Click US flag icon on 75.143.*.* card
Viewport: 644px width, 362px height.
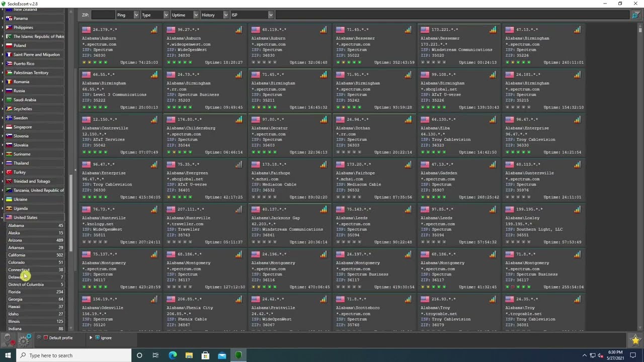point(340,209)
